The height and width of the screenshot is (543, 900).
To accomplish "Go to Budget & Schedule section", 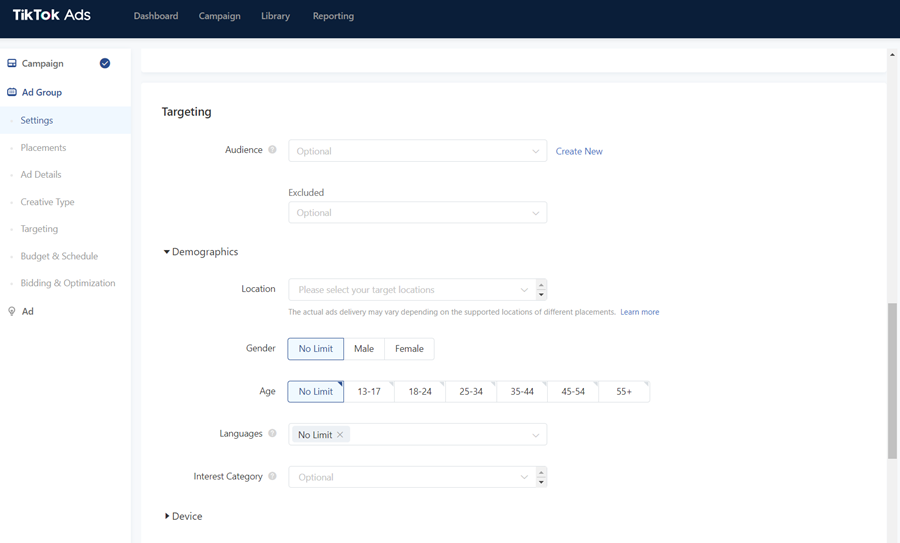I will coord(59,256).
